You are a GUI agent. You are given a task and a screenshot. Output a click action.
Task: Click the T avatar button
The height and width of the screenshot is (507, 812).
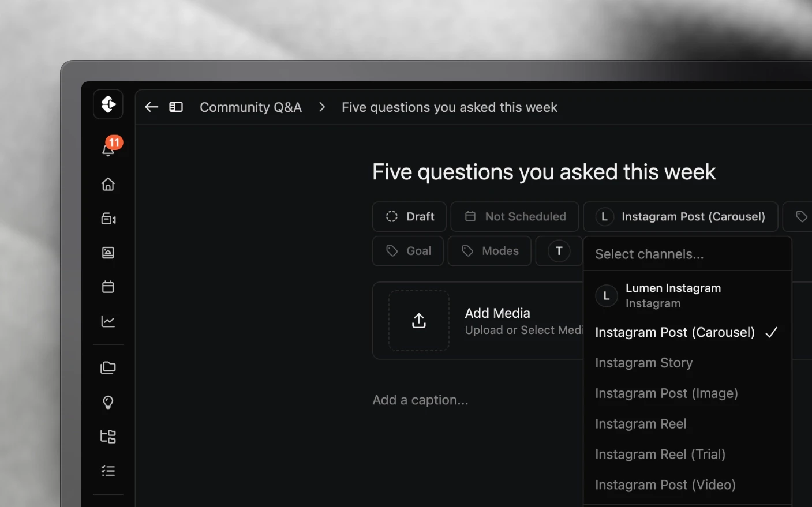pos(559,251)
